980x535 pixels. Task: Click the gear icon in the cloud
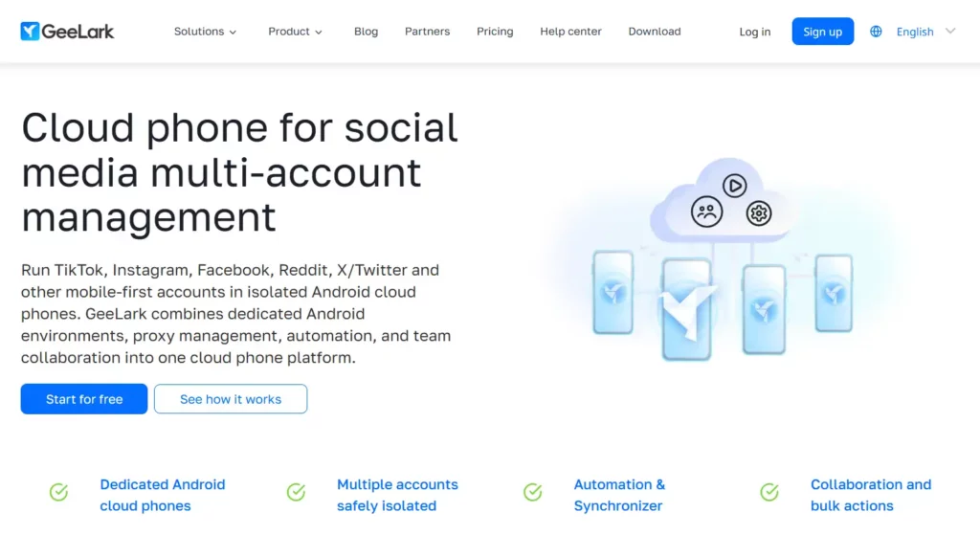[x=759, y=213]
